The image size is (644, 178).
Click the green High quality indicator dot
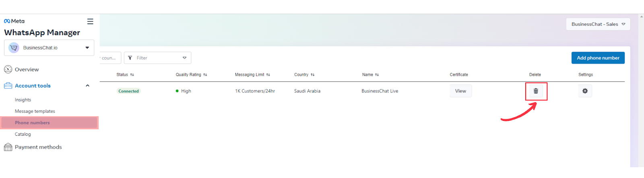pos(177,91)
